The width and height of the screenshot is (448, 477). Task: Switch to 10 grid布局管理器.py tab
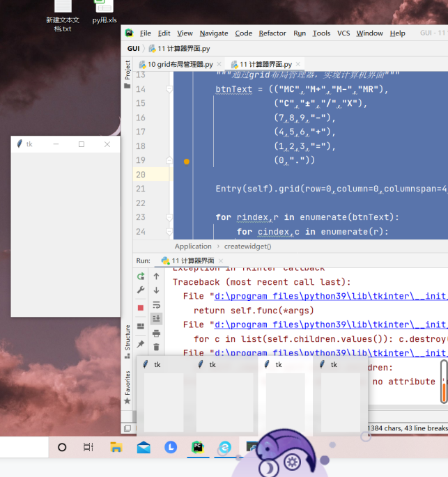[180, 65]
